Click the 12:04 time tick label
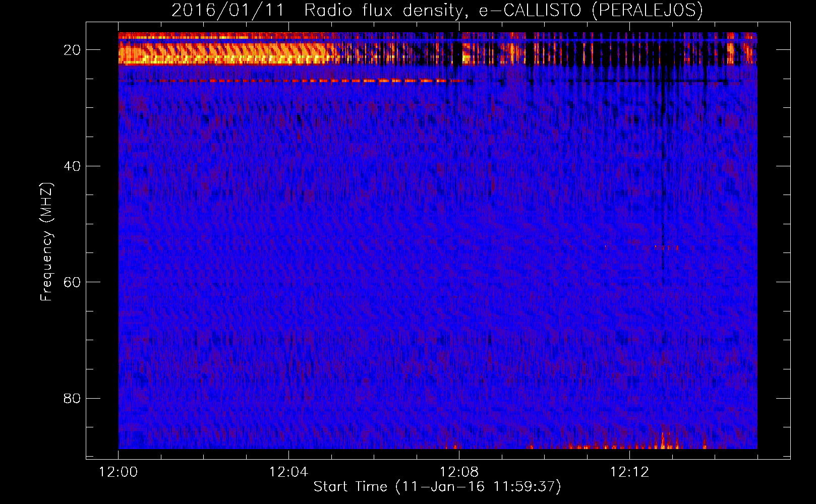This screenshot has height=504, width=816. (x=288, y=472)
